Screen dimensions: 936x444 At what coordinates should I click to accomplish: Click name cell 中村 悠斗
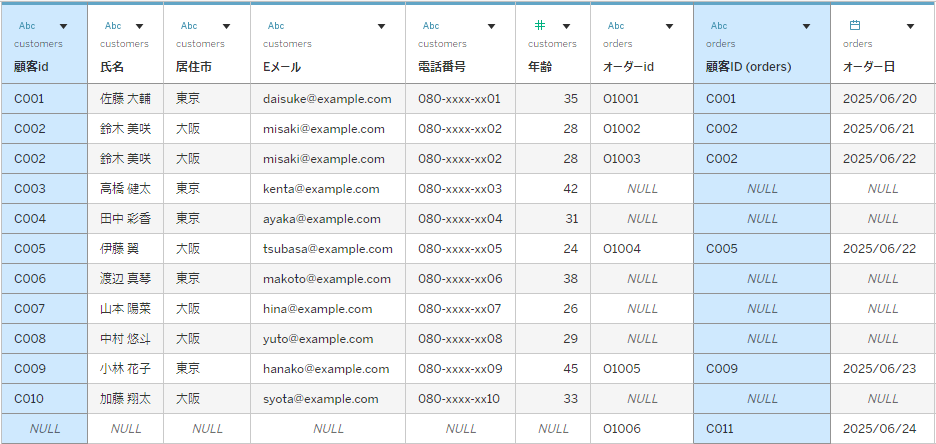(125, 338)
